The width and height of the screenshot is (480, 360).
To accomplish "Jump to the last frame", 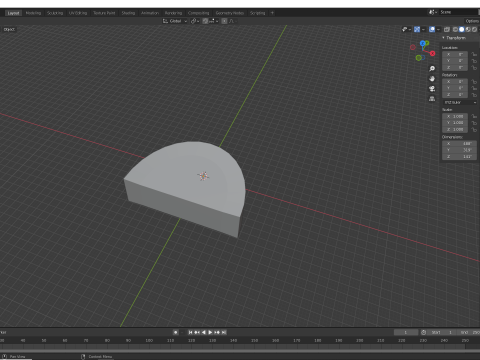I will pyautogui.click(x=224, y=332).
